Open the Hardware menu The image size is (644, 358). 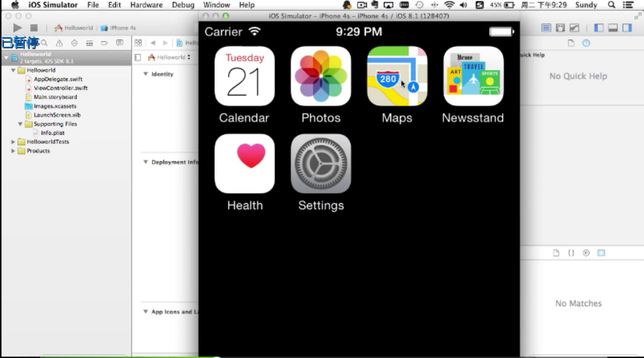146,5
